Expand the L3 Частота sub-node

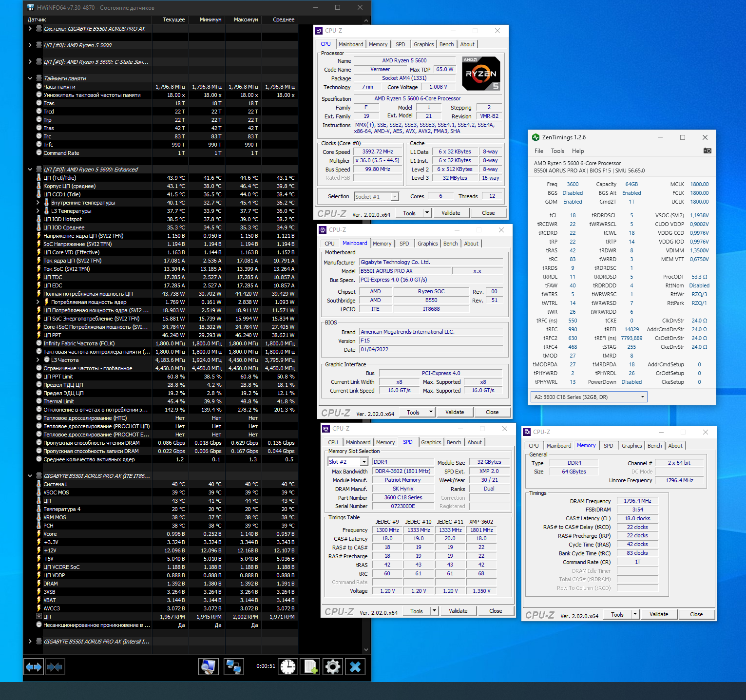(x=38, y=360)
